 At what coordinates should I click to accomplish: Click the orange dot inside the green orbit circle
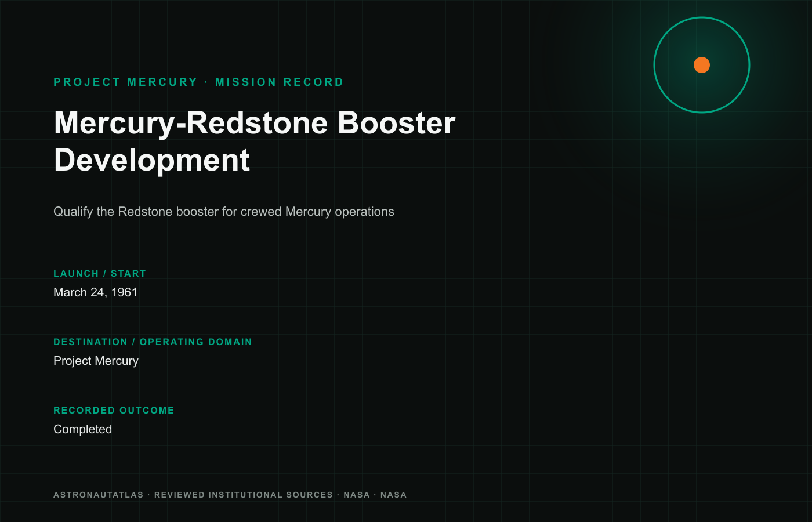pos(702,65)
